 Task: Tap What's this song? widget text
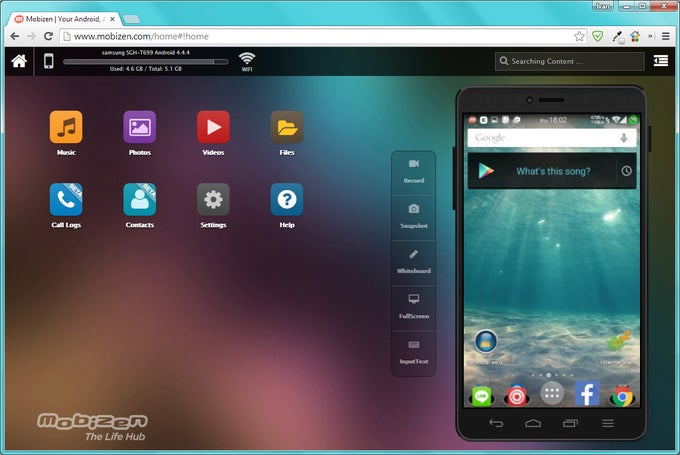coord(553,171)
